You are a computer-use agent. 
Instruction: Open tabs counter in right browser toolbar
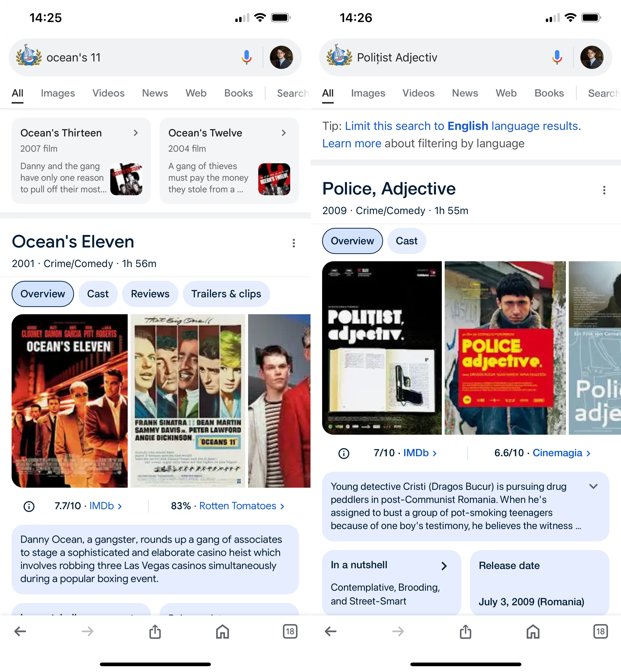point(600,631)
